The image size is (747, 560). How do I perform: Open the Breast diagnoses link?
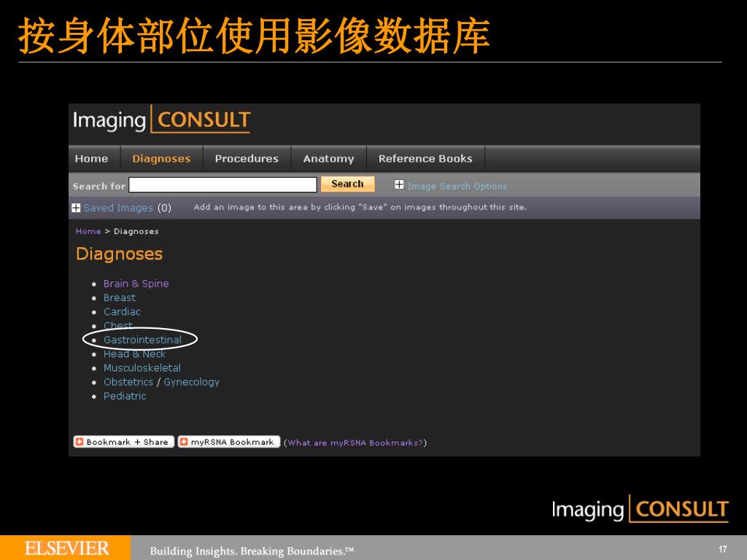point(120,297)
